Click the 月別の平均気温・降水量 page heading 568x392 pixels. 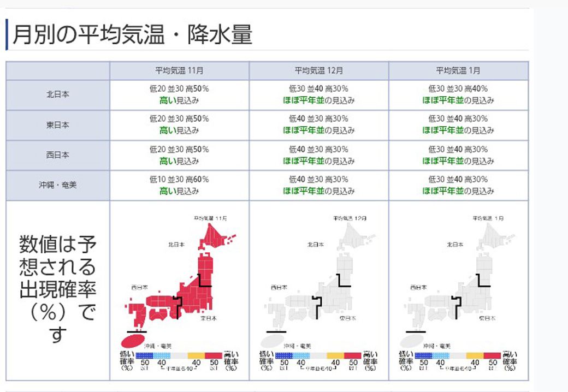tap(131, 32)
